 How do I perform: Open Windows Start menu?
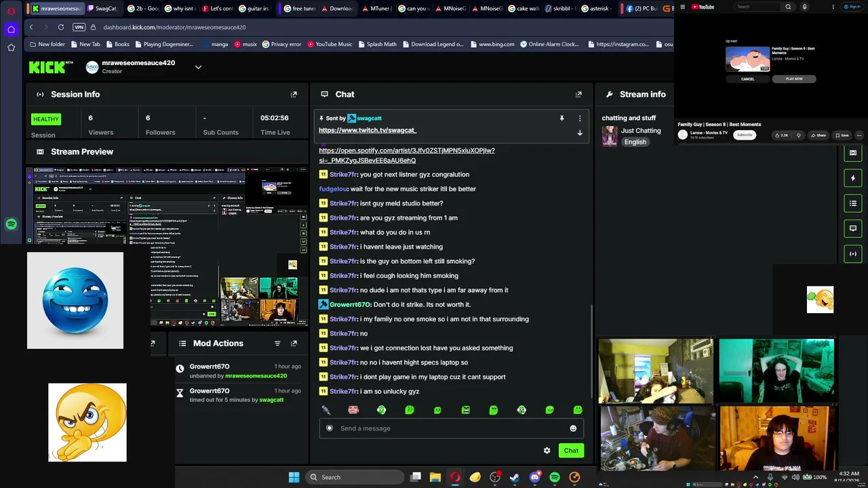294,477
